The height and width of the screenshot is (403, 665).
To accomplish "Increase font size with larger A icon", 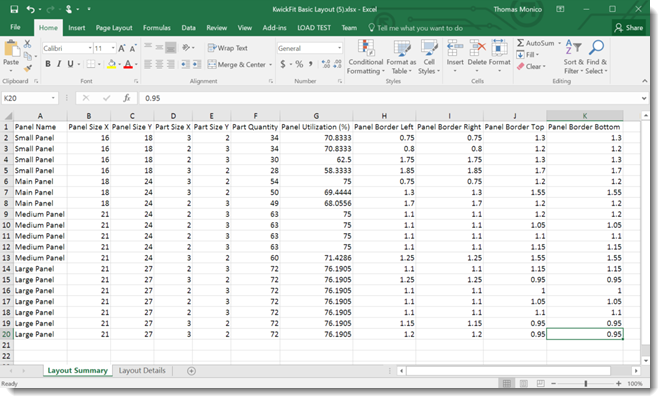I will (x=122, y=48).
